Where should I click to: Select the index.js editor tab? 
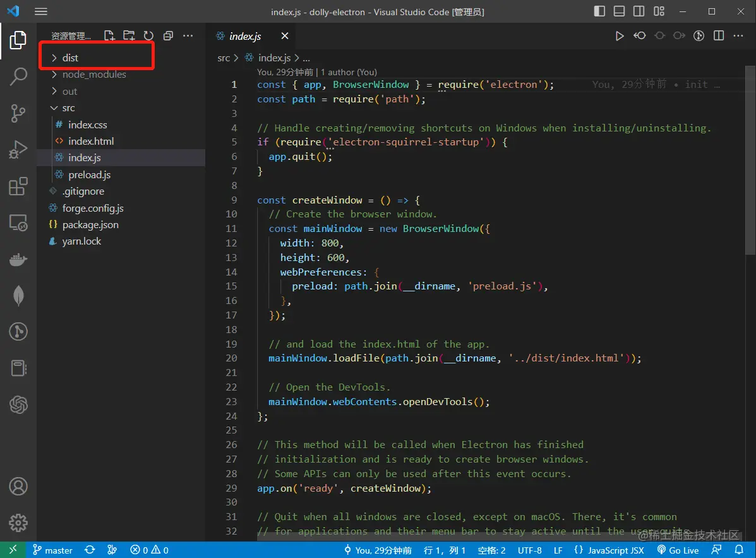tap(245, 36)
